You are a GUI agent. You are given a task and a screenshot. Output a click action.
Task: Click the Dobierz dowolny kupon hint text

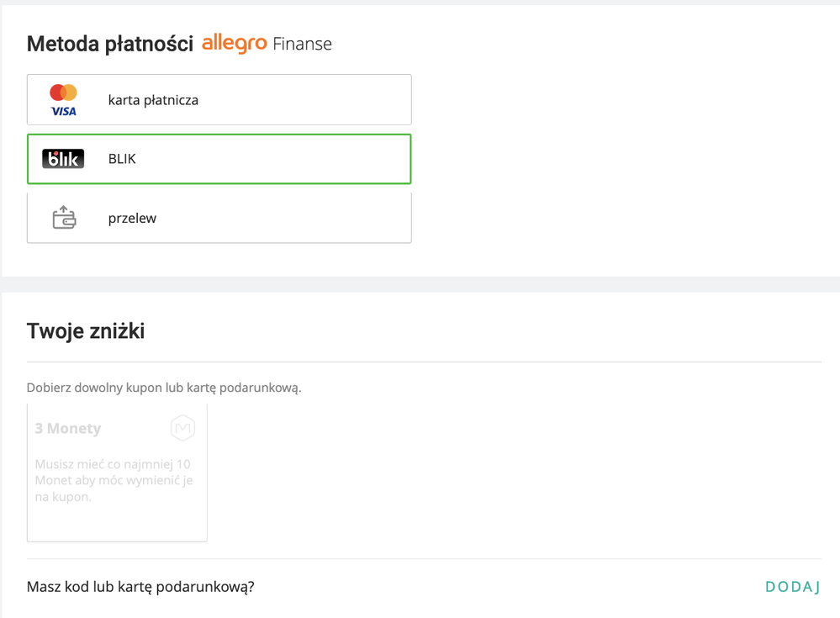(164, 388)
